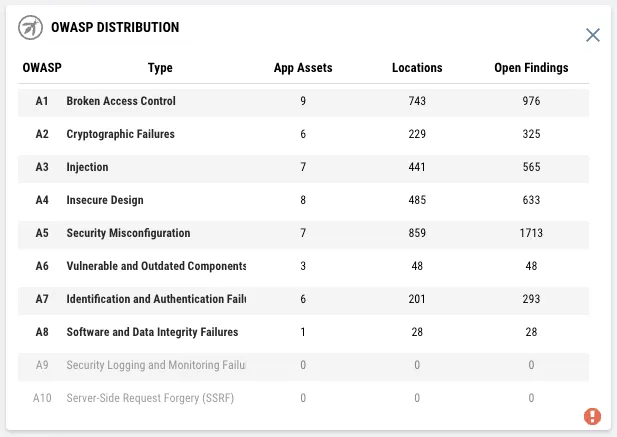Click the 201 locations value
Image resolution: width=617 pixels, height=437 pixels.
point(417,299)
